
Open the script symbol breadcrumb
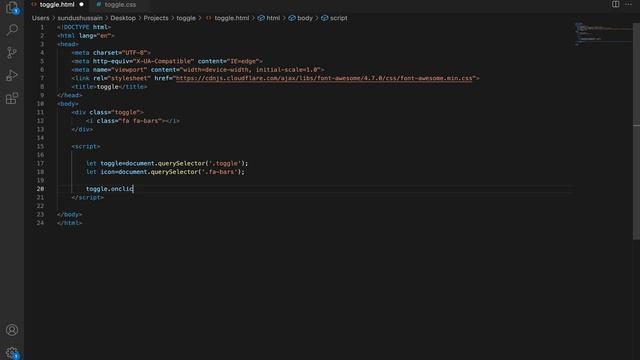[334, 18]
